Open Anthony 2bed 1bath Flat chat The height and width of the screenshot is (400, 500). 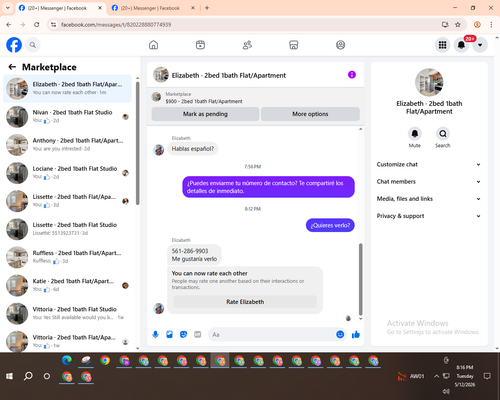pos(67,144)
